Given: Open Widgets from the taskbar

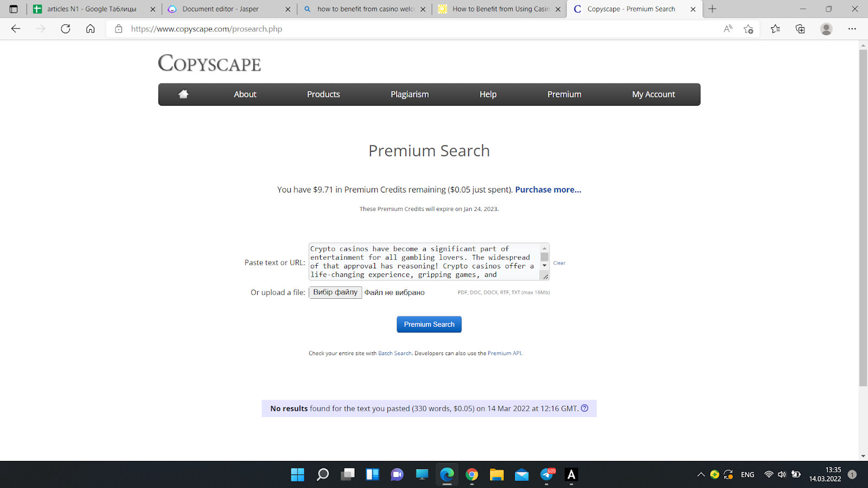Looking at the screenshot, I should 373,474.
